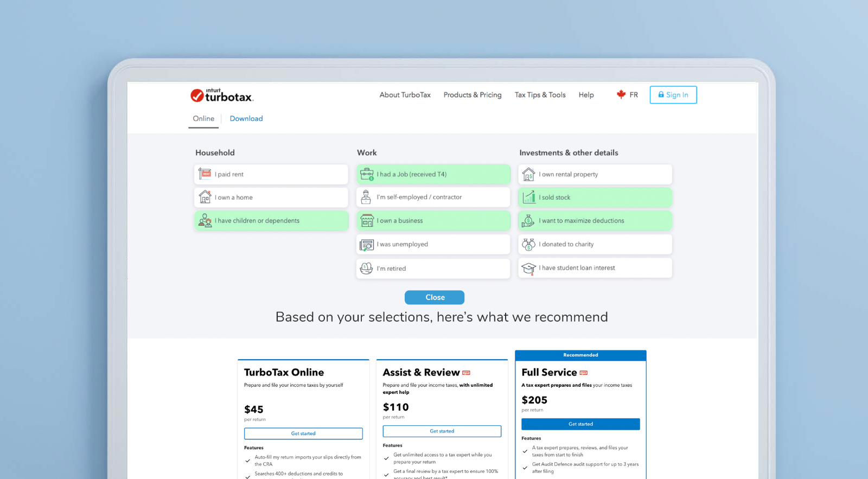Click the $205 price text

tap(534, 400)
